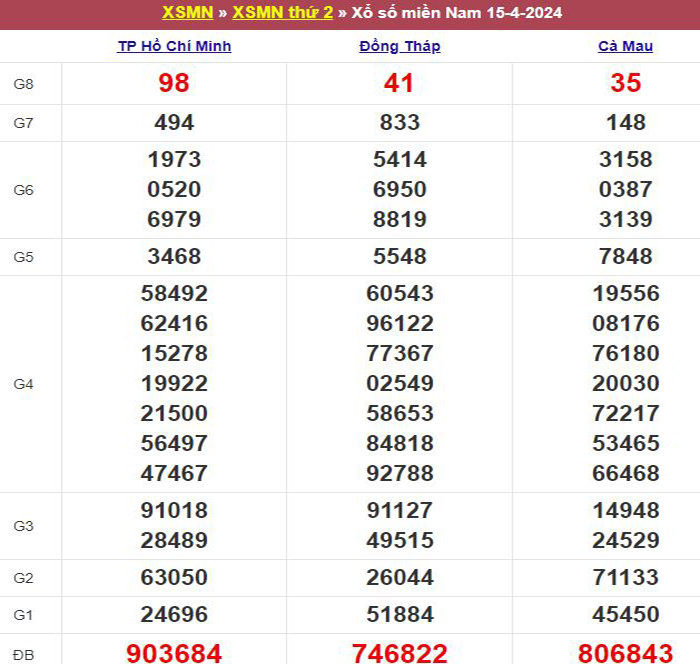Select G8 result 35

[626, 83]
